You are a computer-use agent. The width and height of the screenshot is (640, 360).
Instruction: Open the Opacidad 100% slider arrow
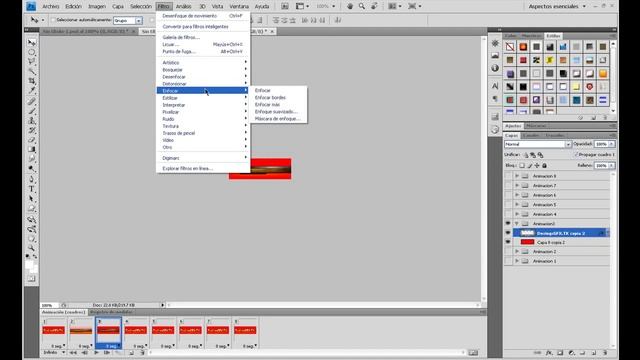pos(611,144)
